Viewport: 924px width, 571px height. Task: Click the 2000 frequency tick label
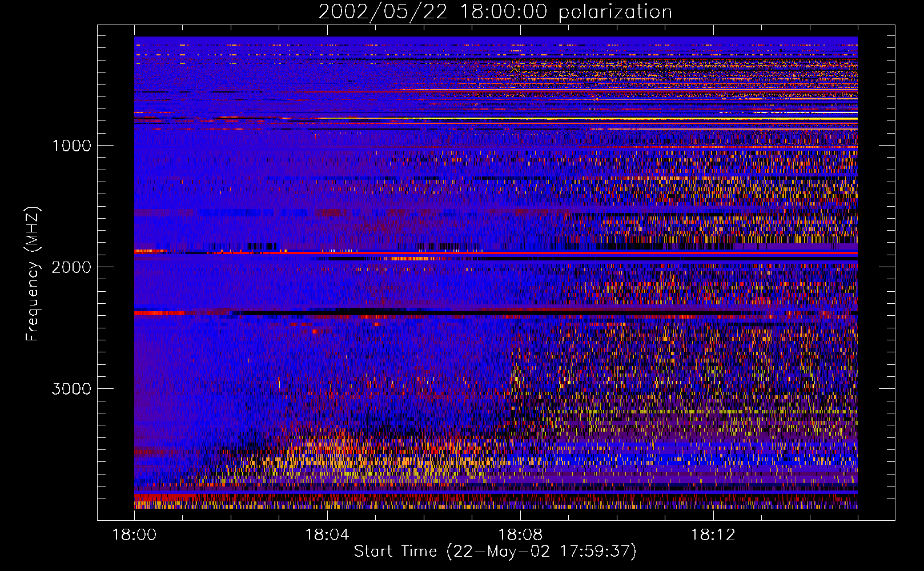coord(71,267)
